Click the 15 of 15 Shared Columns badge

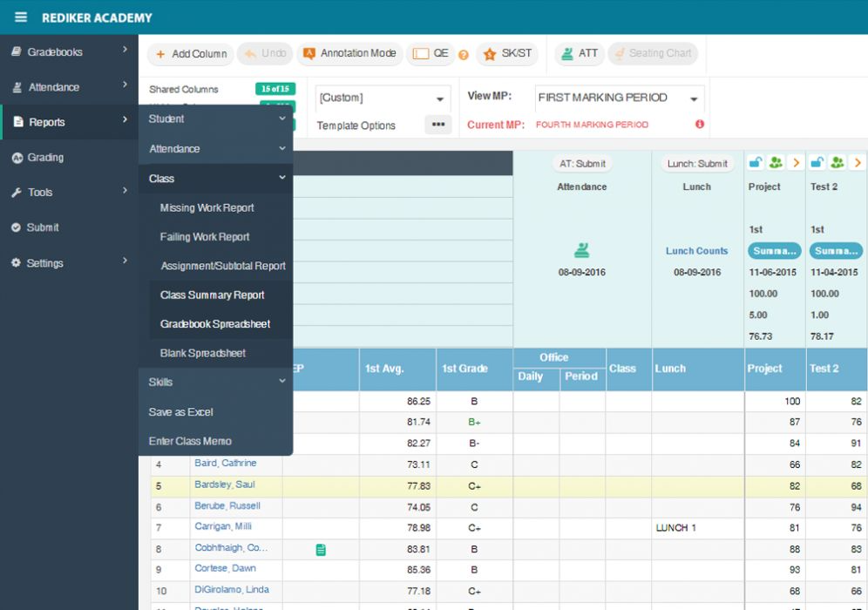275,89
